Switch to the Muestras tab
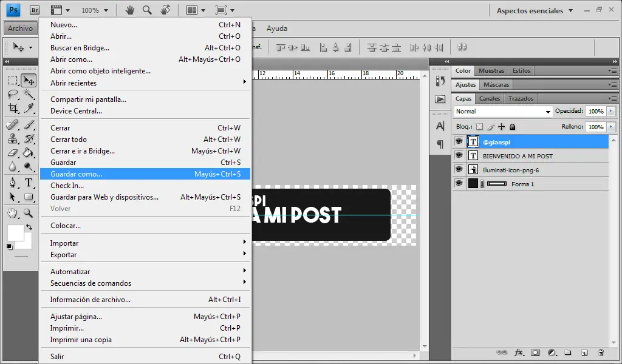 coord(491,70)
